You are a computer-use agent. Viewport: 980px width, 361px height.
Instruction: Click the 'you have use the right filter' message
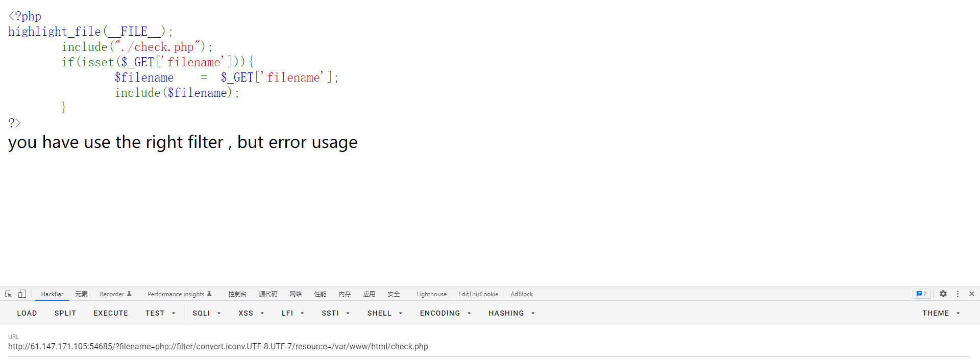pos(183,142)
